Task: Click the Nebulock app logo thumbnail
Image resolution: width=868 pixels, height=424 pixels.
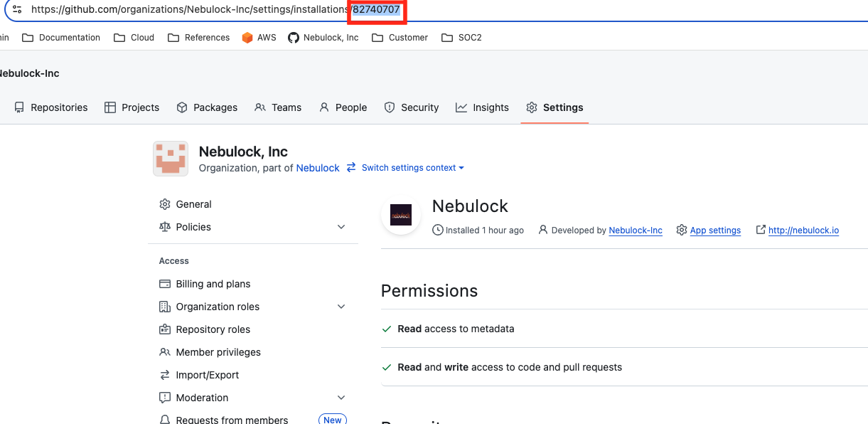Action: click(401, 215)
